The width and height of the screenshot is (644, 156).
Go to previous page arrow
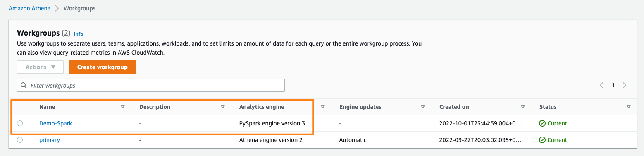tap(602, 86)
